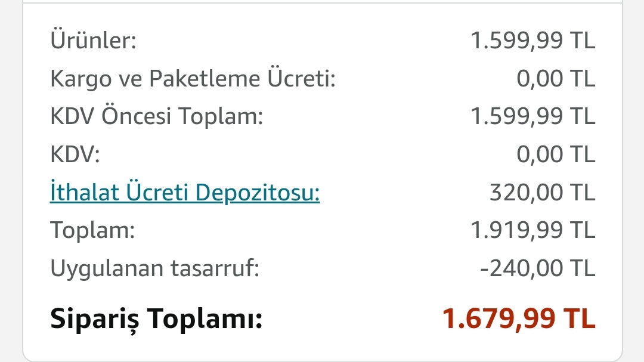
Task: Click the Uygulanan tasarruf label
Action: [155, 268]
